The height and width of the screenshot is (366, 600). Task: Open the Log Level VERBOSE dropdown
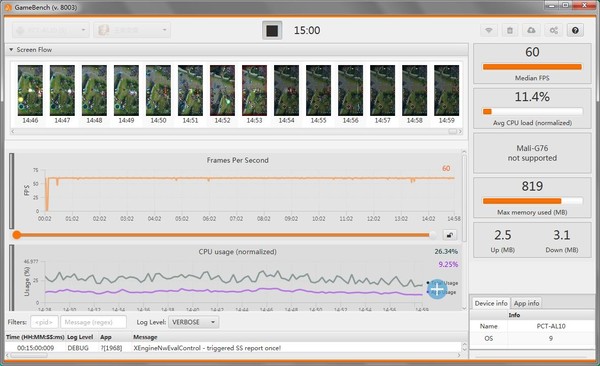coord(194,322)
